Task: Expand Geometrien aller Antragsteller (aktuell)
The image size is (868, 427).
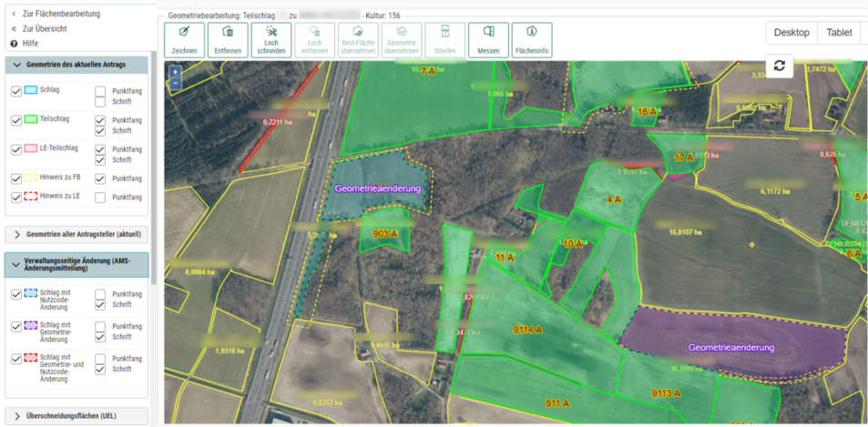Action: click(77, 234)
